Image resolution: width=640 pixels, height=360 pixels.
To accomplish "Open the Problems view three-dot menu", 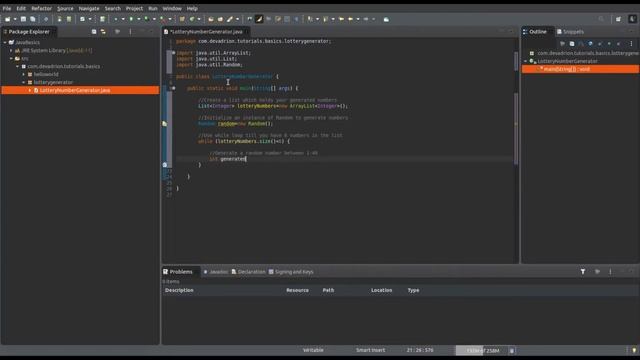I will [610, 271].
